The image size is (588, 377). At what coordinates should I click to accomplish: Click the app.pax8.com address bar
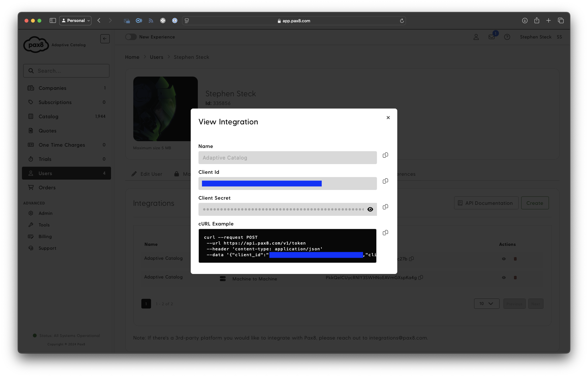[x=294, y=21]
